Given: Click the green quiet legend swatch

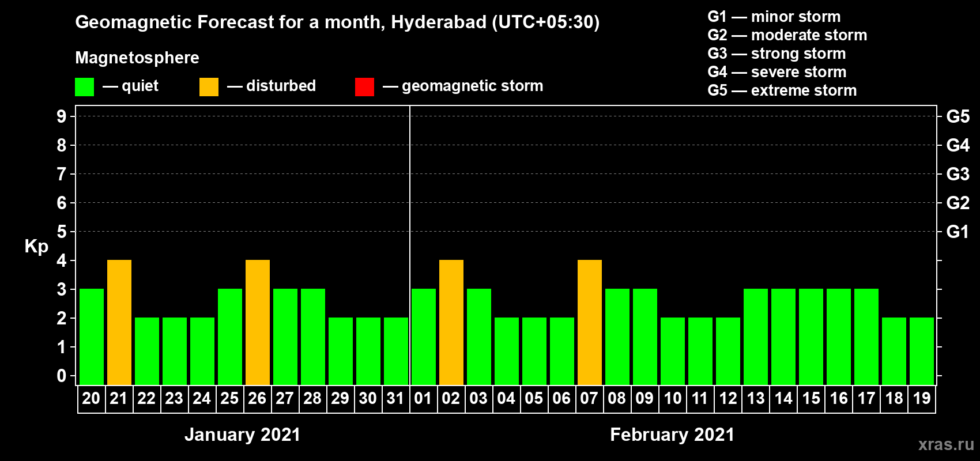Looking at the screenshot, I should point(84,87).
